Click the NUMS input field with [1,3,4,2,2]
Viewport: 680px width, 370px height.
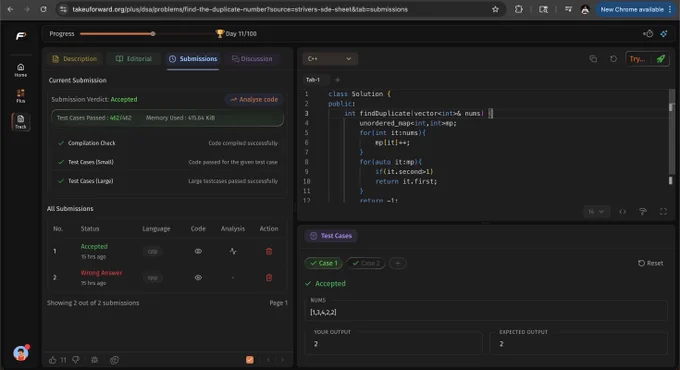click(485, 312)
